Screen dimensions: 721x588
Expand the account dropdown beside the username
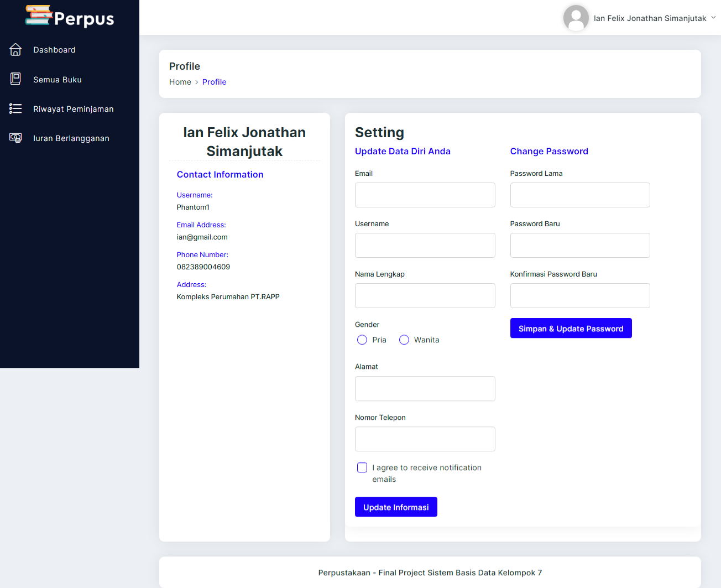click(x=714, y=18)
